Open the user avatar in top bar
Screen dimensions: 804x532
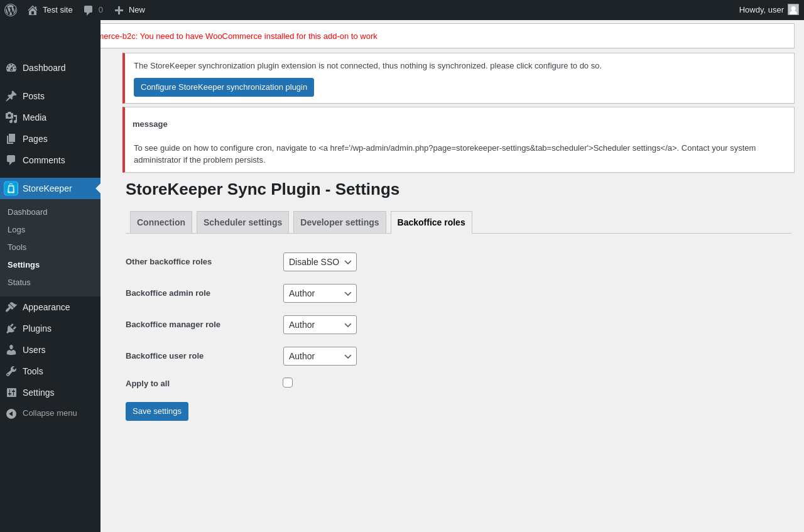[793, 9]
